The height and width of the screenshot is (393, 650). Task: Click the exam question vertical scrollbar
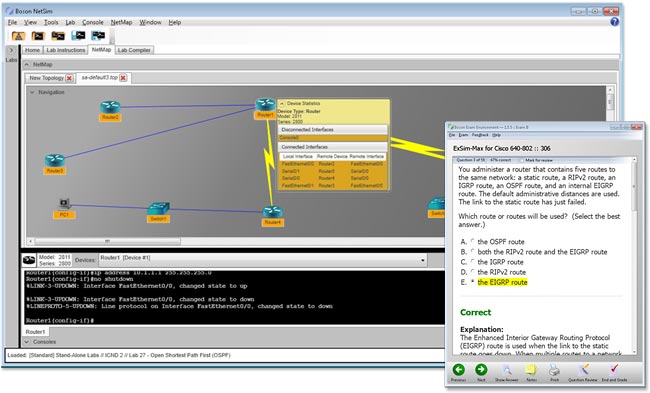click(x=634, y=187)
